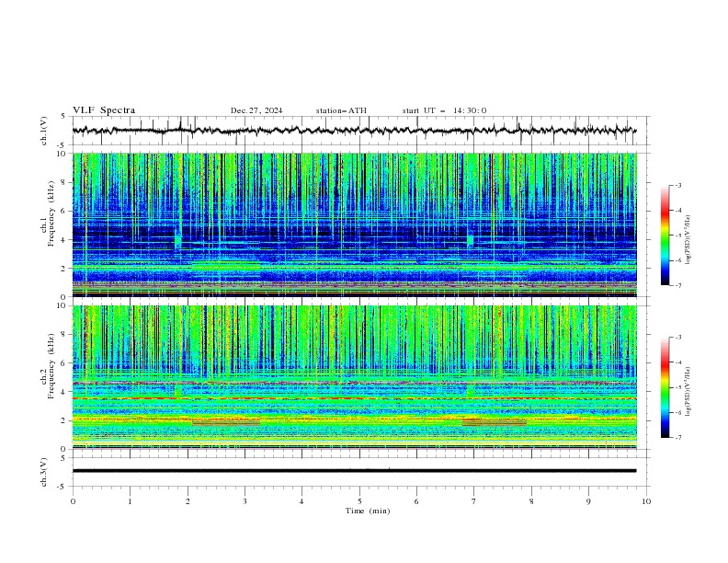
Task: Click inside the ch.2 spectrogram panel
Action: (x=354, y=377)
